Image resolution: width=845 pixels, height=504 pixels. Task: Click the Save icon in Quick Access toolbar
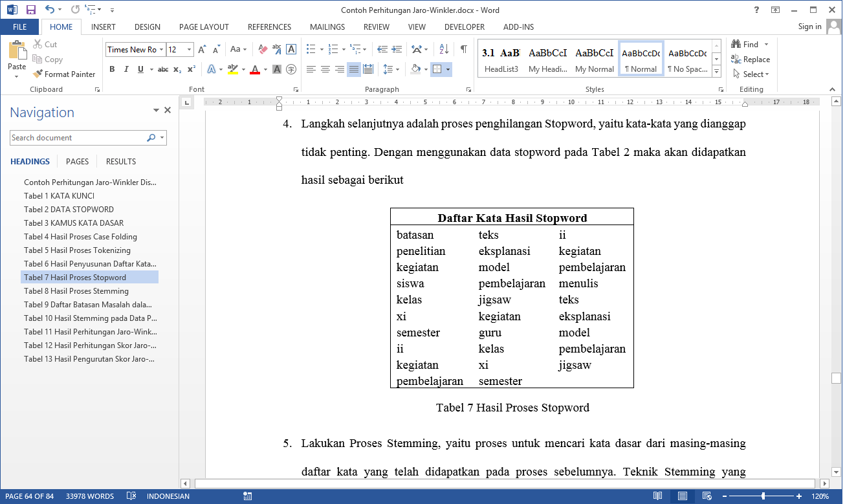tap(30, 10)
